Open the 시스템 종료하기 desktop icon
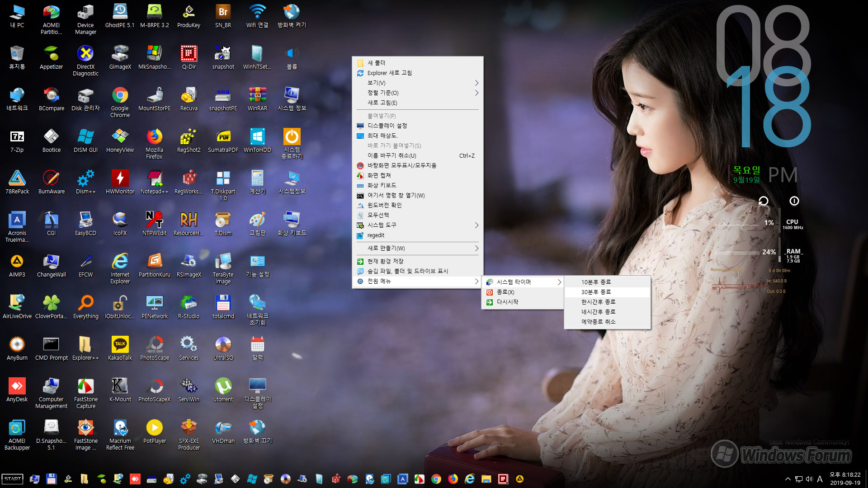868x488 pixels. 292,144
